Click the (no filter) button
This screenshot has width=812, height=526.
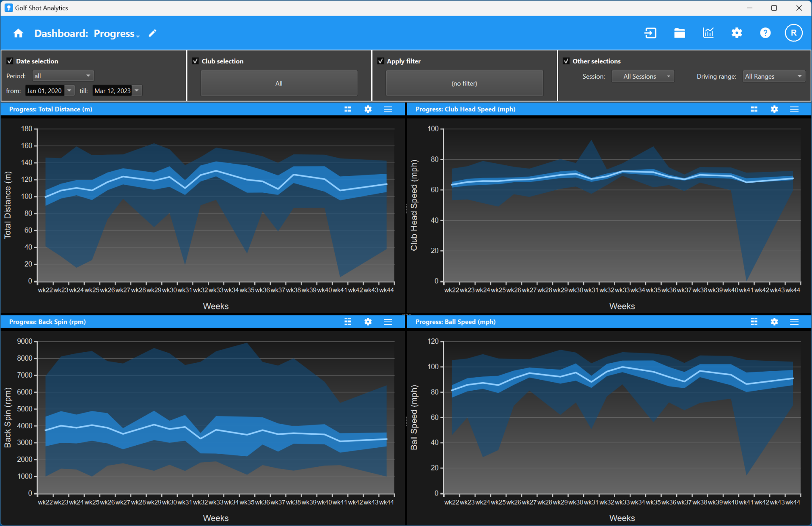point(464,83)
